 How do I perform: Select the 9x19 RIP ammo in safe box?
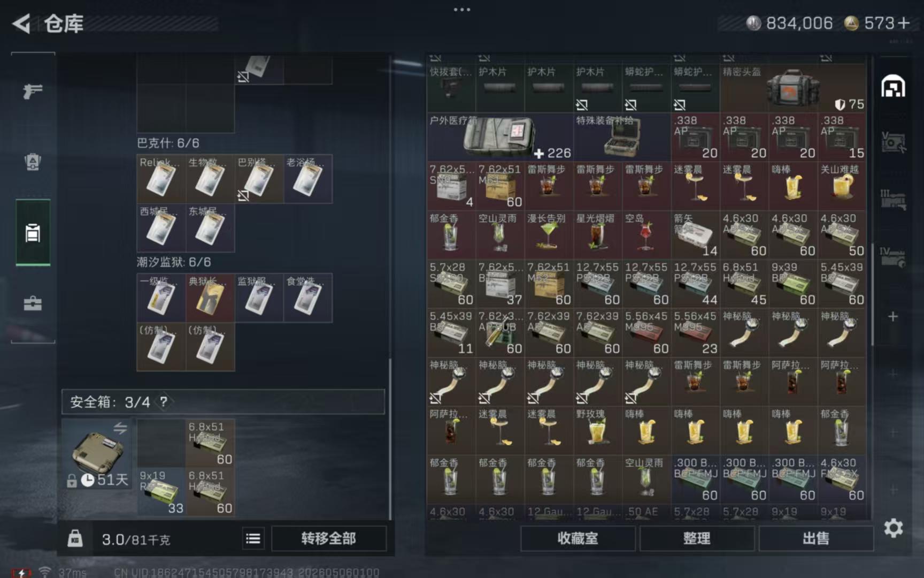161,492
